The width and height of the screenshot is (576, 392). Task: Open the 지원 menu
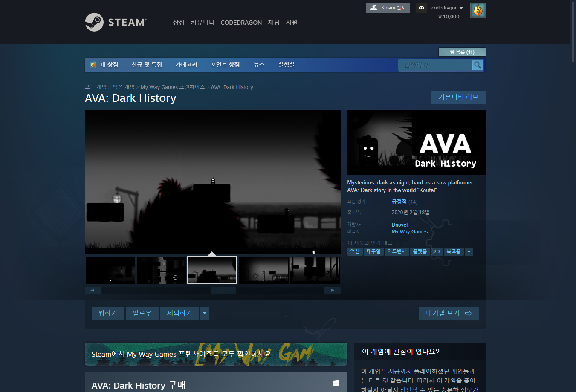pyautogui.click(x=292, y=23)
